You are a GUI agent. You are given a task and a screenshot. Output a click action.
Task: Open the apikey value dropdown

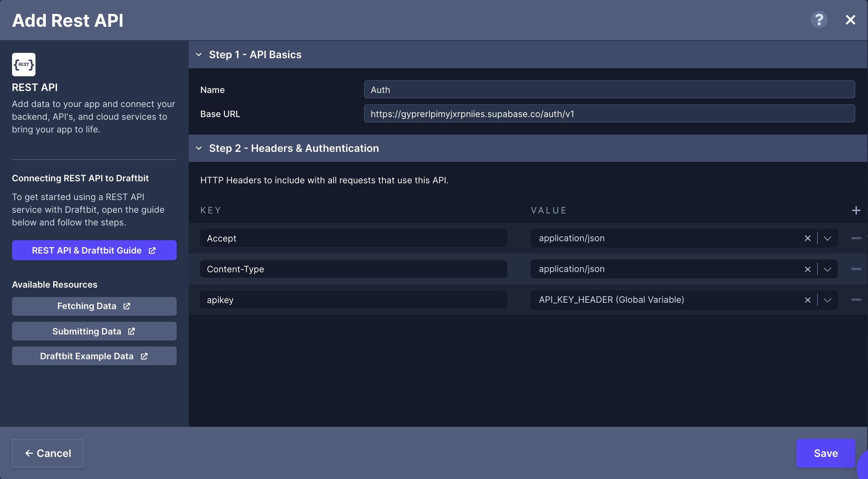827,300
